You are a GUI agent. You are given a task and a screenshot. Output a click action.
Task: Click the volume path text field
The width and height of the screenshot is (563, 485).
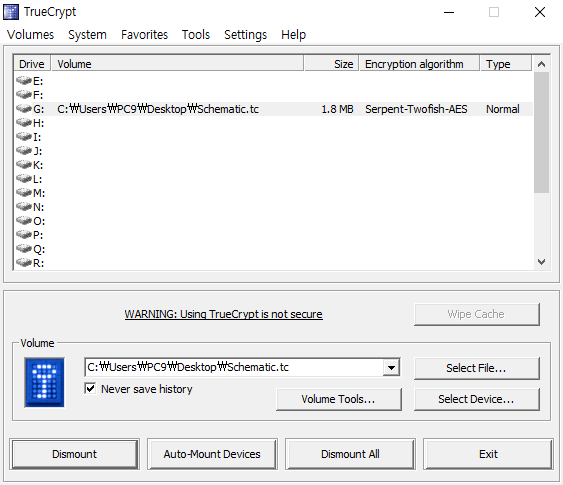[234, 367]
